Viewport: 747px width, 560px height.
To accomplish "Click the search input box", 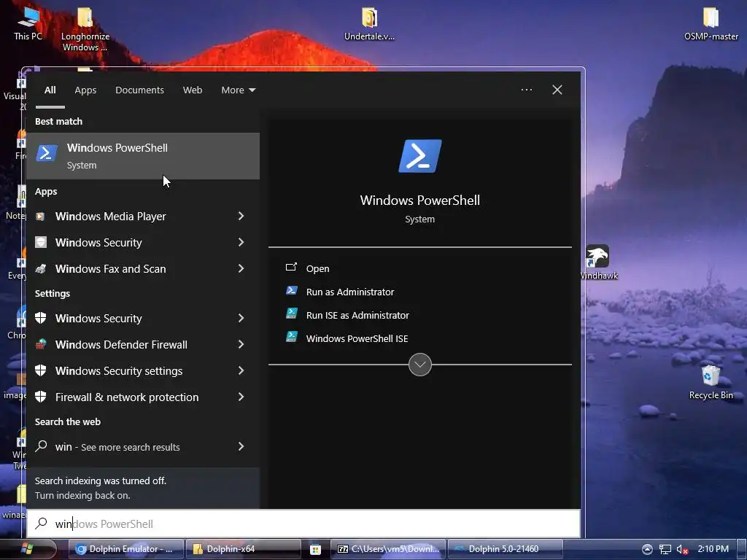I will 303,524.
